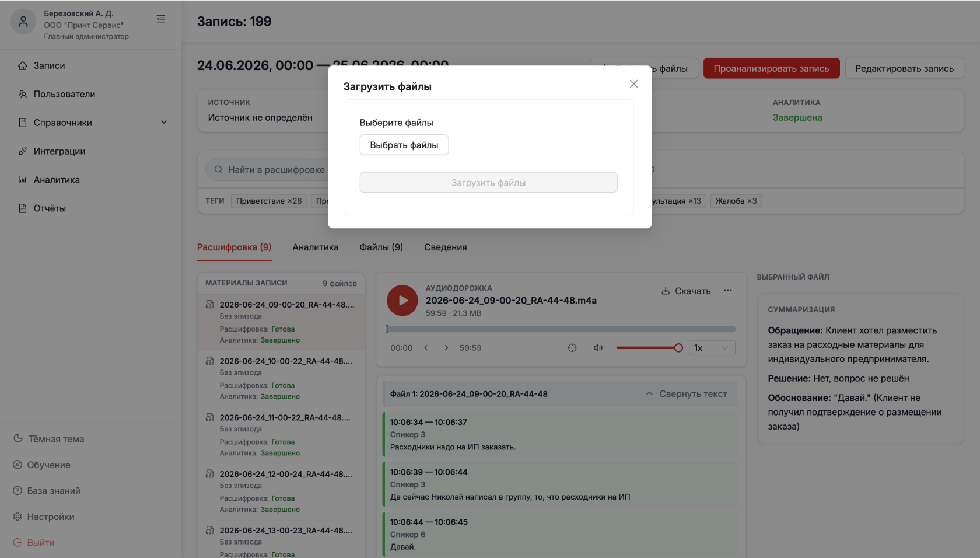The image size is (980, 558).
Task: Play the audio track
Action: (402, 300)
